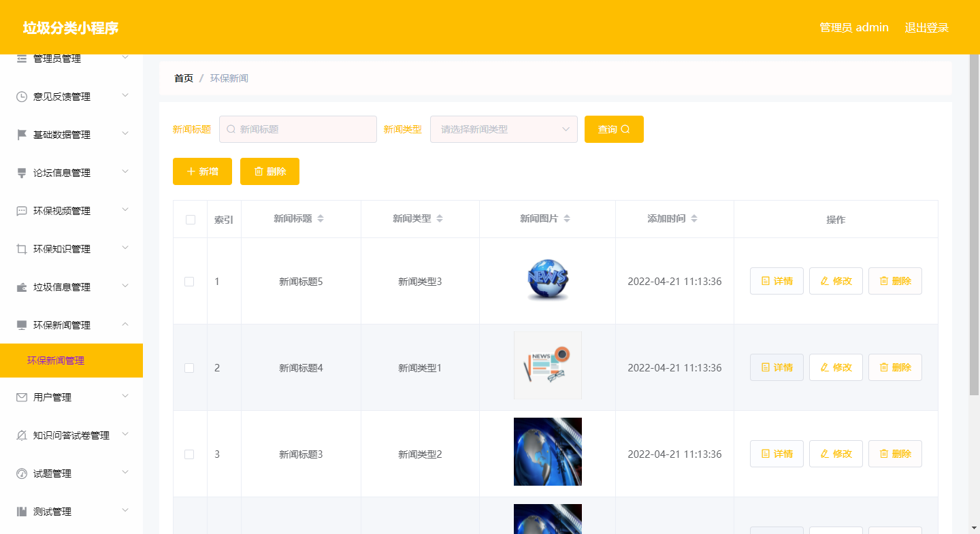This screenshot has height=534, width=980.
Task: Click the plus icon inside 新增 button
Action: point(191,171)
